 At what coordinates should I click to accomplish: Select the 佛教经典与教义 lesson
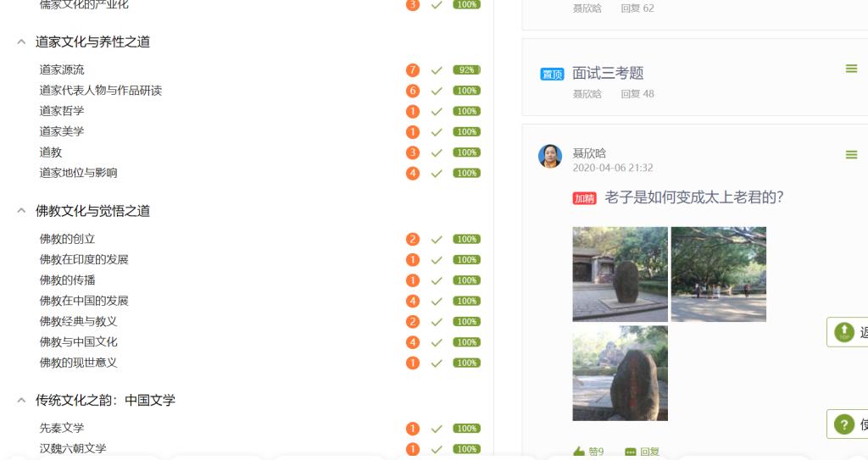click(x=78, y=321)
